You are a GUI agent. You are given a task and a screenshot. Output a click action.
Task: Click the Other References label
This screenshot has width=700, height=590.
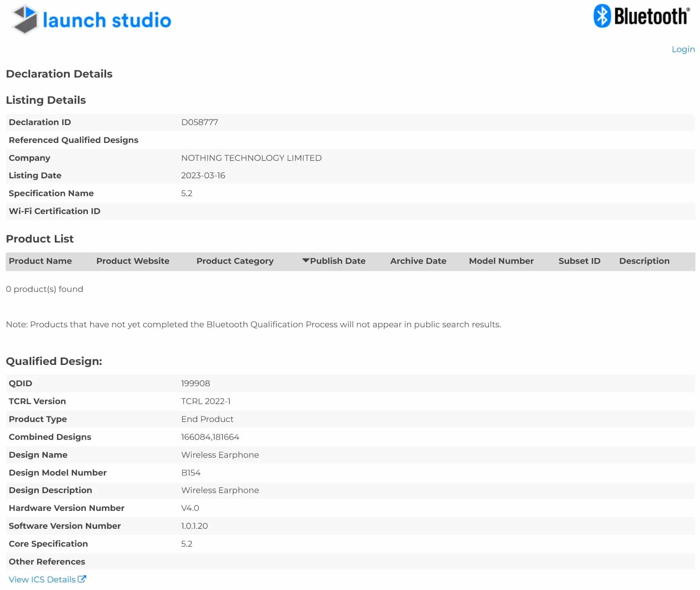47,561
